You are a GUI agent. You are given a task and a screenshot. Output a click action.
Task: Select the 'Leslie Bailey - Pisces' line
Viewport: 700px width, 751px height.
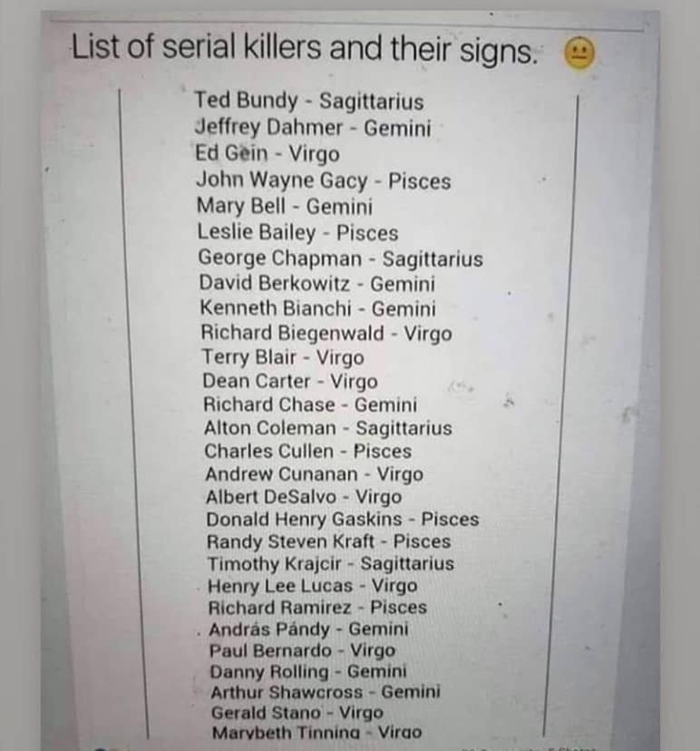pyautogui.click(x=297, y=232)
